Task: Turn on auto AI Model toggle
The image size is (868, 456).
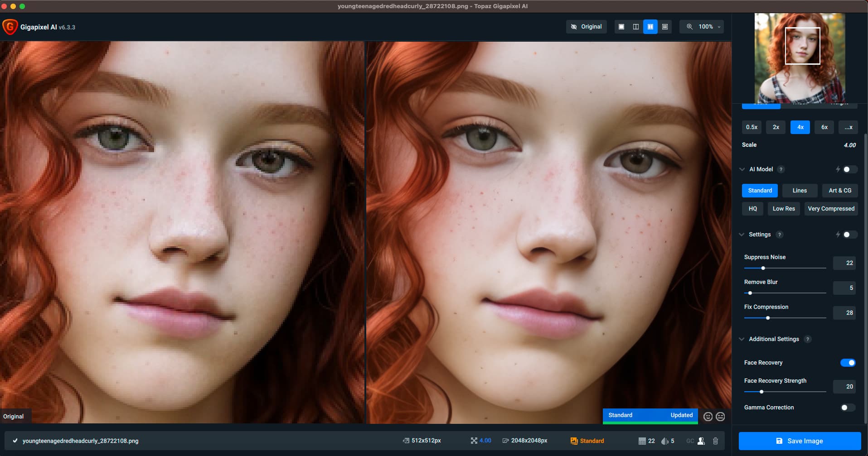Action: click(x=849, y=169)
